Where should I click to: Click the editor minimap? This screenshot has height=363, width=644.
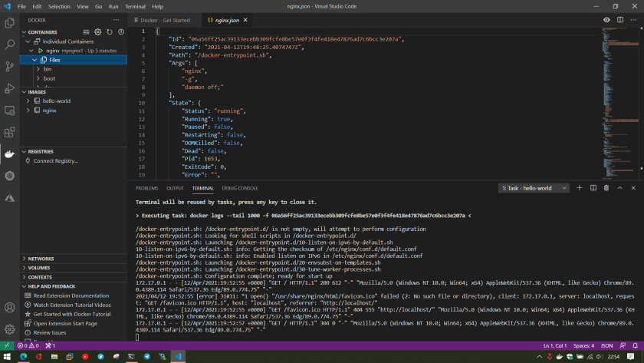620,103
